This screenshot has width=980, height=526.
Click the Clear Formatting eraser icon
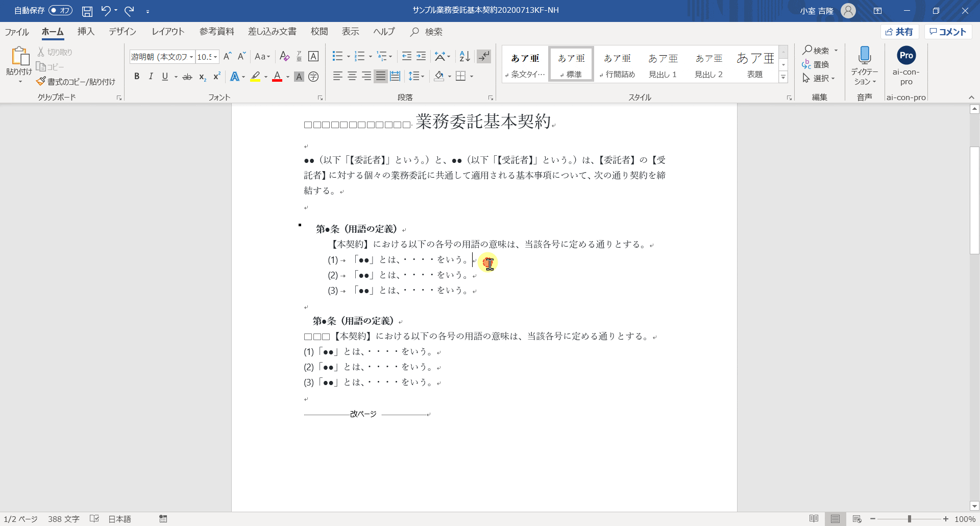(285, 56)
